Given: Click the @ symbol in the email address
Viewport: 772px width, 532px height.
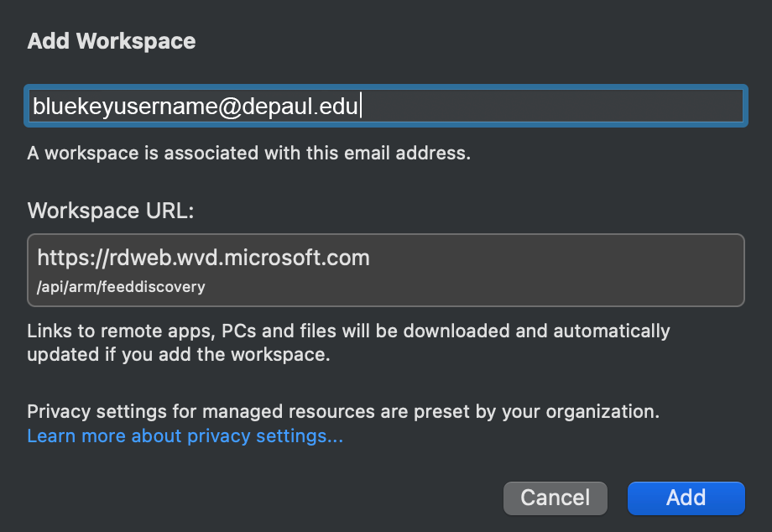Looking at the screenshot, I should (x=229, y=107).
